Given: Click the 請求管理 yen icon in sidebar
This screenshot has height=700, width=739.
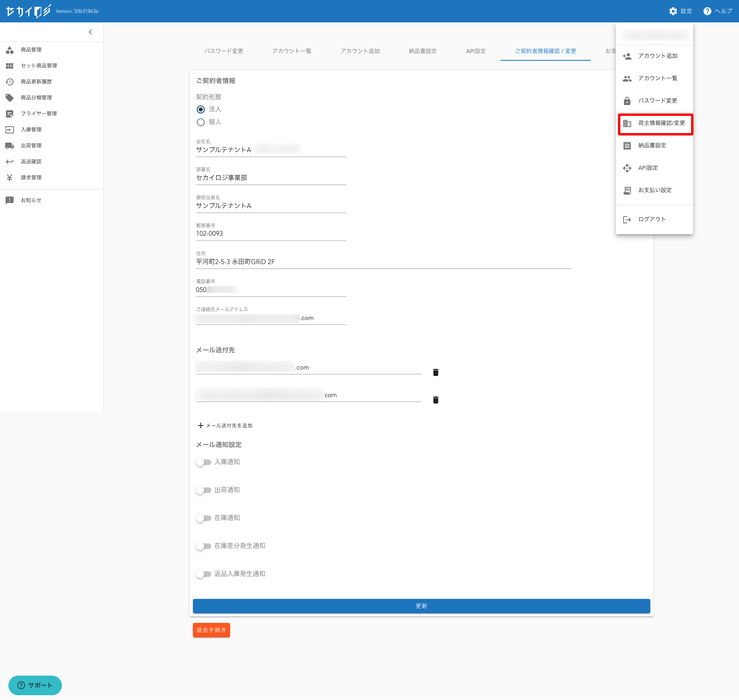Looking at the screenshot, I should click(x=10, y=178).
